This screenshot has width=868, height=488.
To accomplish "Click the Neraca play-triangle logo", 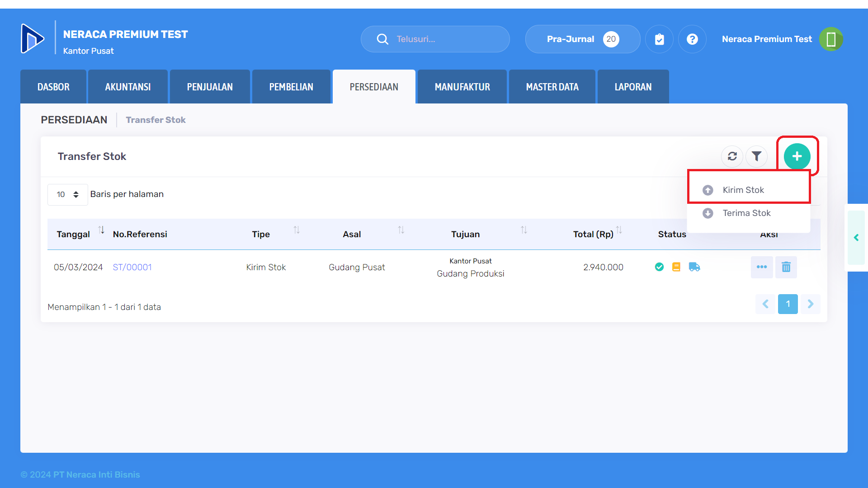I will 33,38.
